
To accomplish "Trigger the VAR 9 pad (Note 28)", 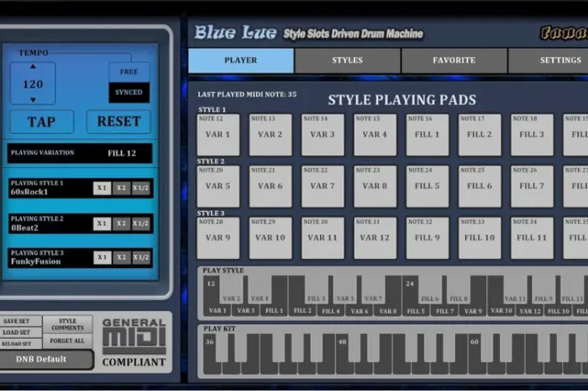I will pos(218,238).
